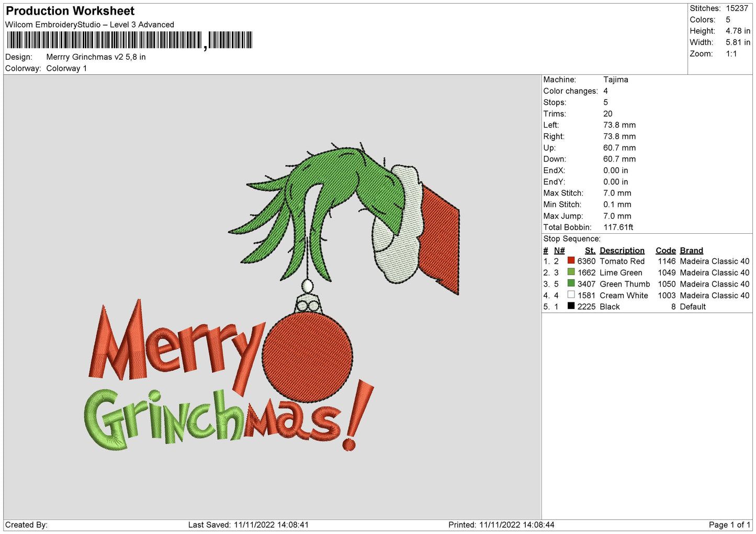756x534 pixels.
Task: Click the 'Green Thumb' description
Action: pyautogui.click(x=625, y=284)
